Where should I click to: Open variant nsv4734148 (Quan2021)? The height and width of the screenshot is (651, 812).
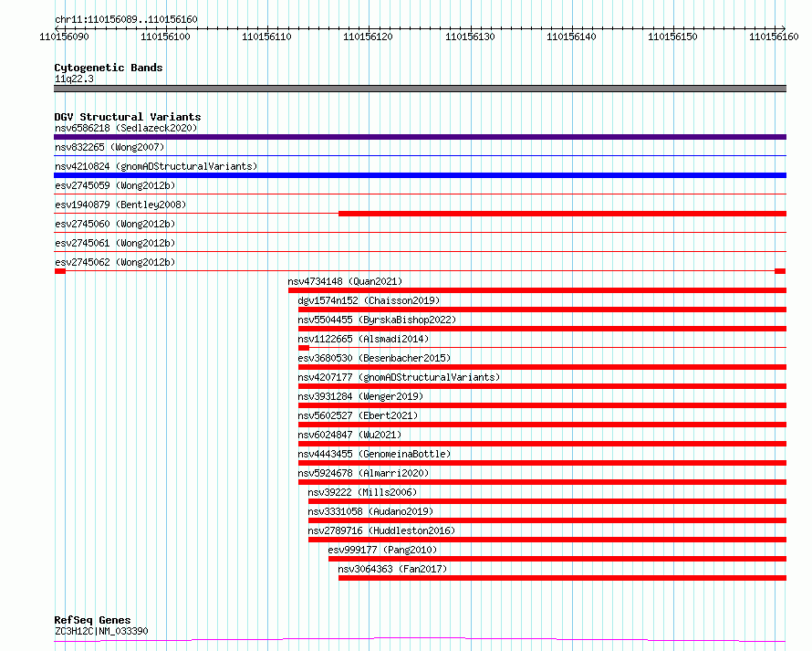pos(345,281)
